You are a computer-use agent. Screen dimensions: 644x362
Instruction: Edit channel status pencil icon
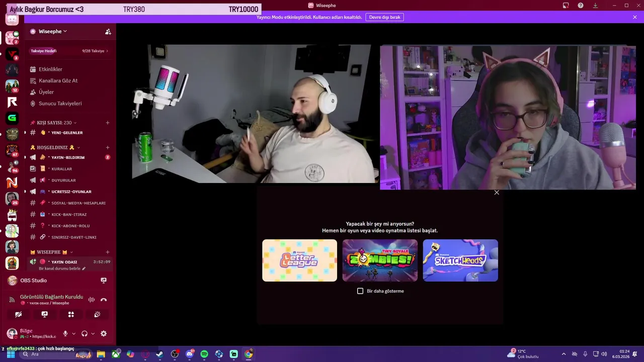click(x=84, y=268)
